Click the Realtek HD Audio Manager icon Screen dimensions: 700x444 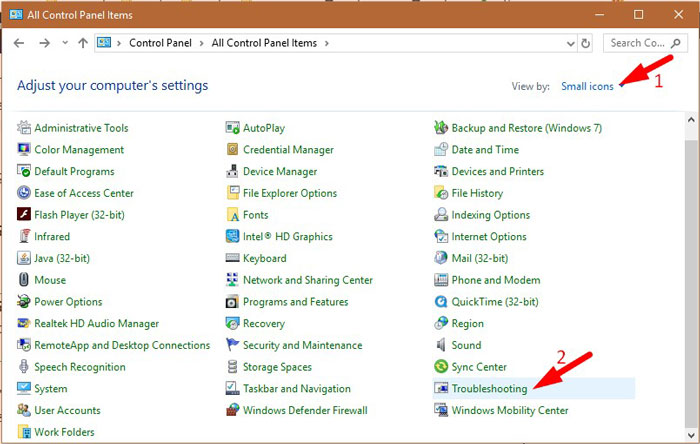pyautogui.click(x=24, y=323)
